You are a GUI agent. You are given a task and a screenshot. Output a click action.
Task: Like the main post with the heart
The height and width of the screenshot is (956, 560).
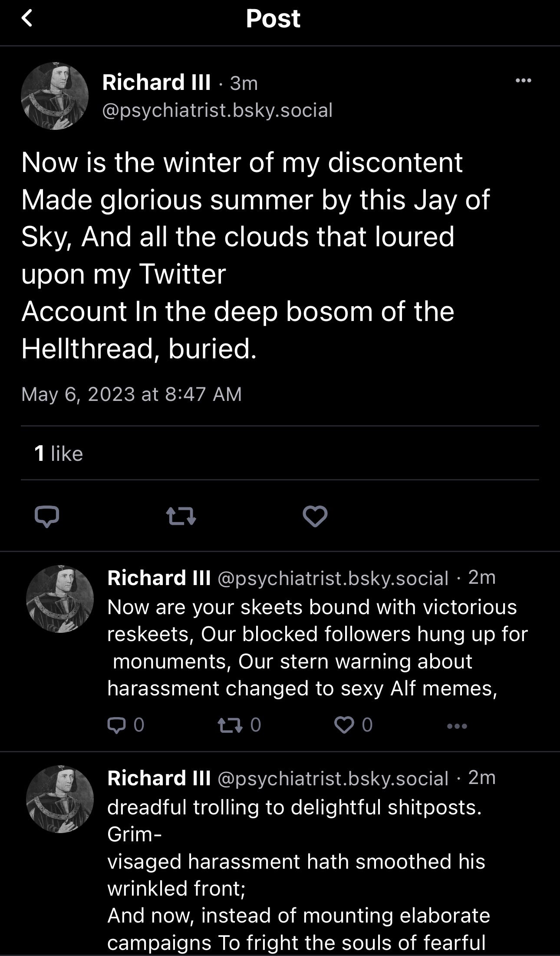[x=315, y=516]
